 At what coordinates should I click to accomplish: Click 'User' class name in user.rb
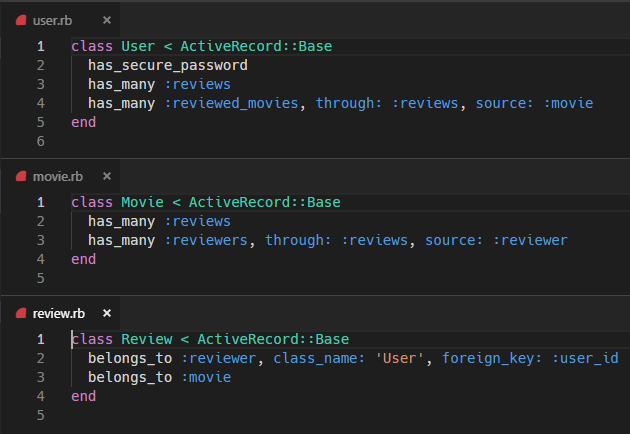138,46
